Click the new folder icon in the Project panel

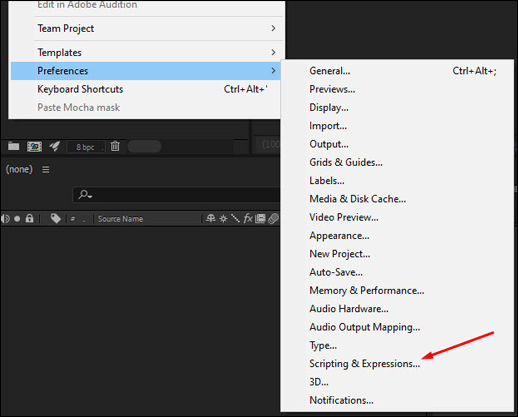tap(14, 146)
